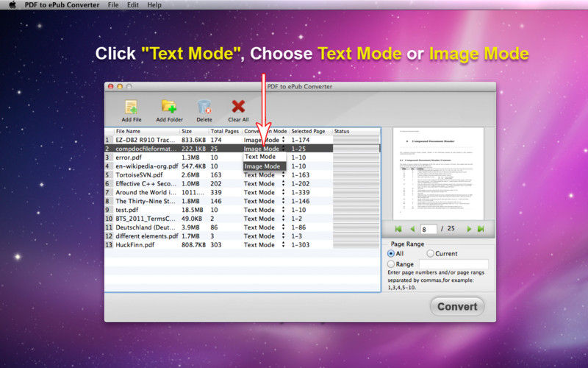Viewport: 588px width, 368px height.
Task: Click the PDF page preview thumbnail
Action: click(438, 174)
